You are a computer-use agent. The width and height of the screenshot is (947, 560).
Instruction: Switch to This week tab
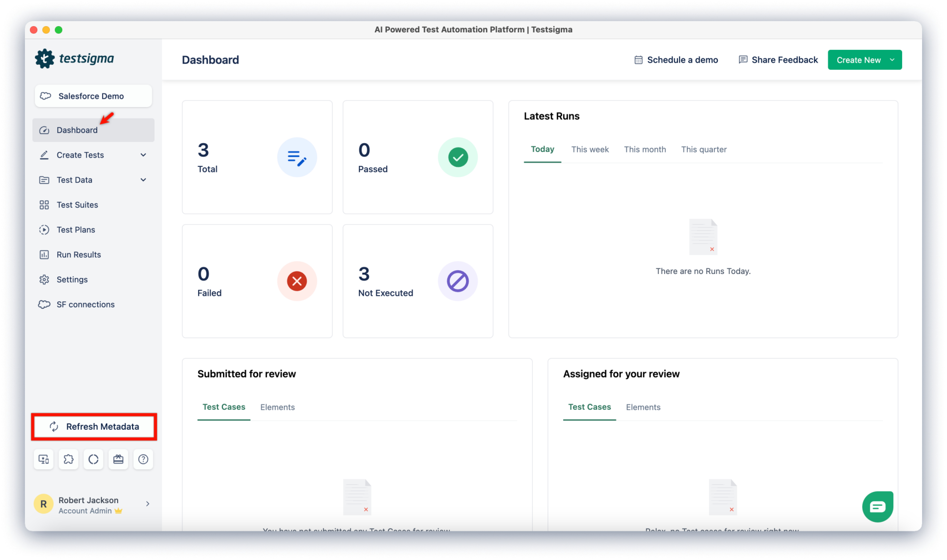pos(590,149)
